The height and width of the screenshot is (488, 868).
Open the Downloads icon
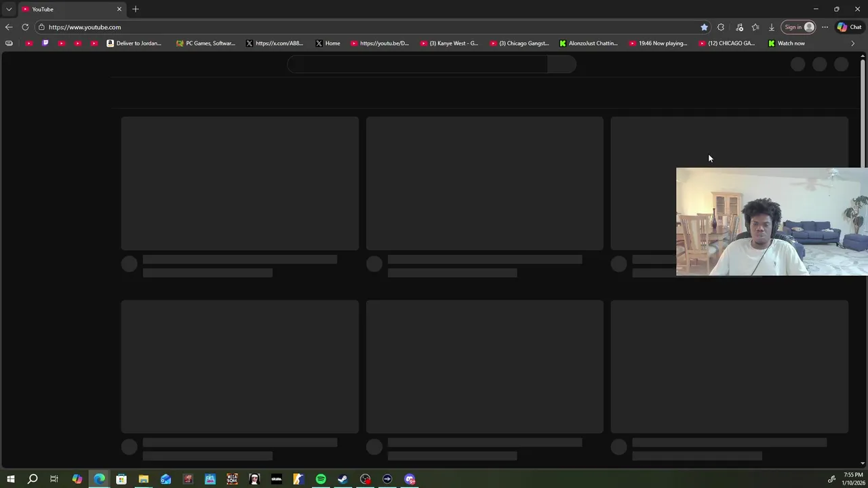[772, 27]
